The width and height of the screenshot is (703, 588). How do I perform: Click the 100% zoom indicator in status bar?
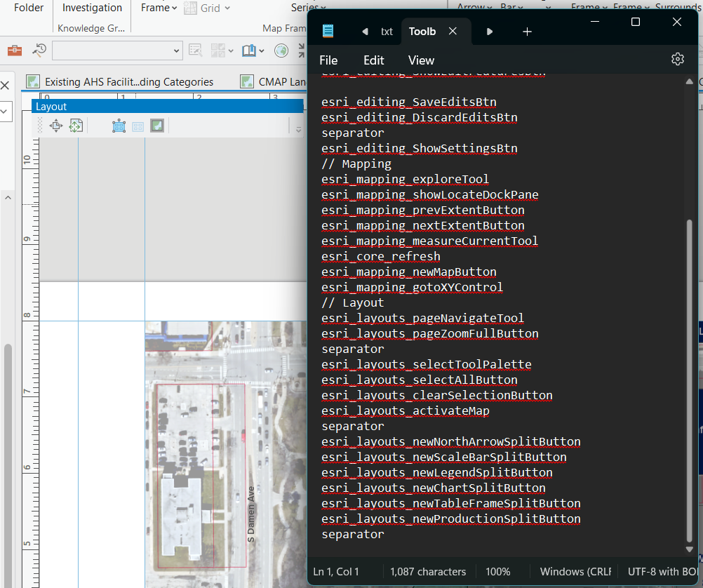499,572
